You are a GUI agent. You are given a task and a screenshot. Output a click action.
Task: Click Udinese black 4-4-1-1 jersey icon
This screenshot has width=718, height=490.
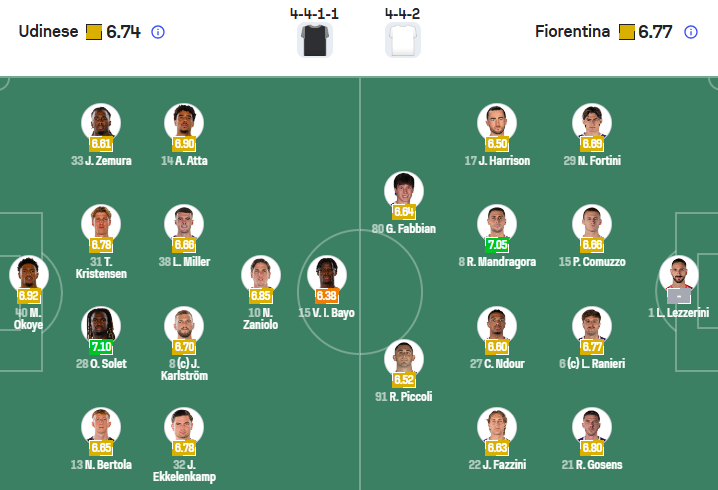[317, 40]
